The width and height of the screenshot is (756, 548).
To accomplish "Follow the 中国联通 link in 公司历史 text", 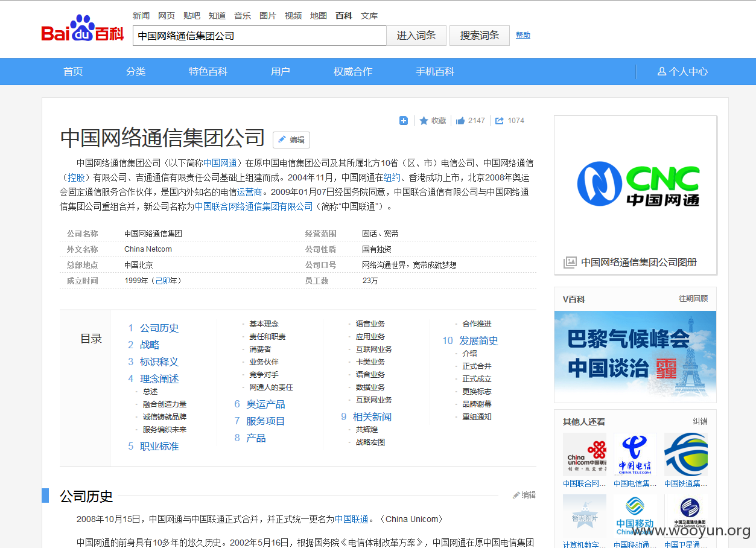I will click(x=352, y=519).
